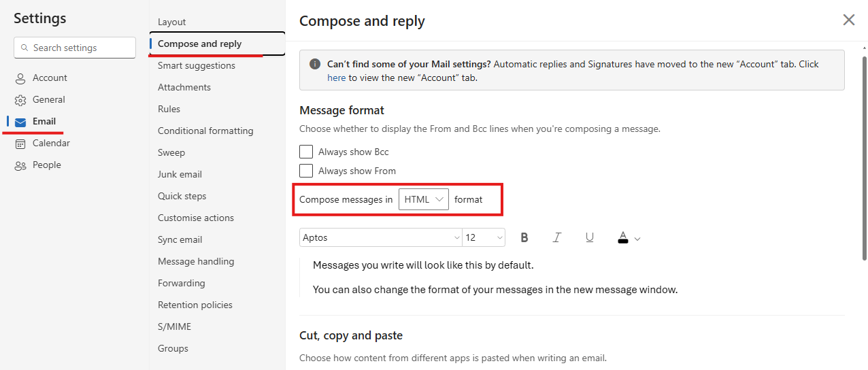868x370 pixels.
Task: Click the People icon in sidebar
Action: point(20,165)
